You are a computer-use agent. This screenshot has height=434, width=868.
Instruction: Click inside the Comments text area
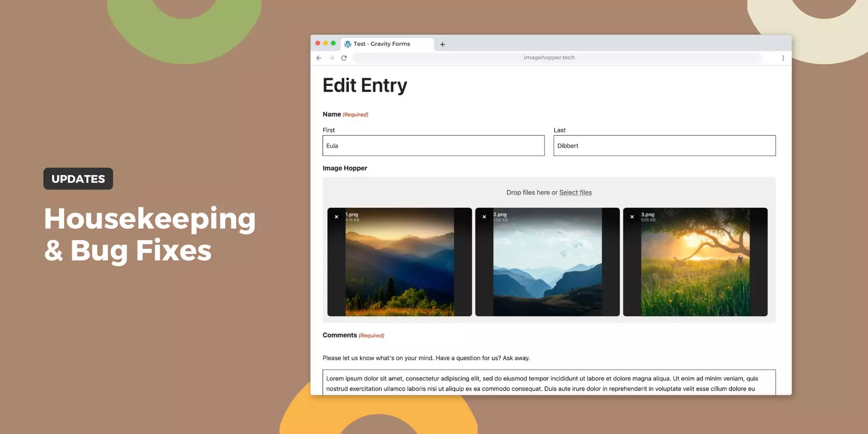pos(549,382)
